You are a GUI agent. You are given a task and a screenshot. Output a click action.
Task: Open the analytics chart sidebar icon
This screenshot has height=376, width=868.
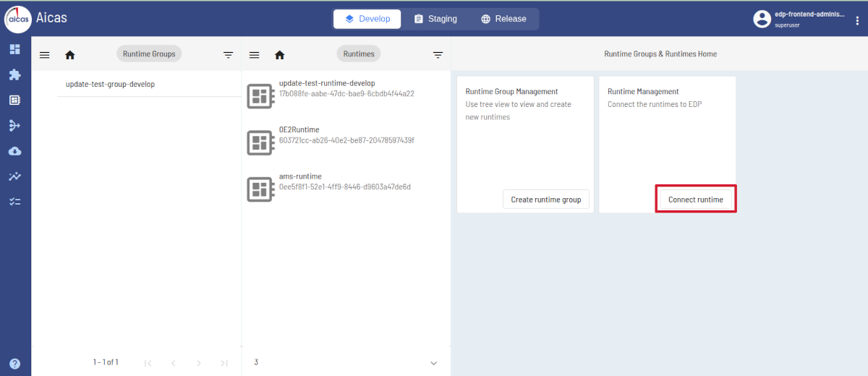click(x=14, y=176)
